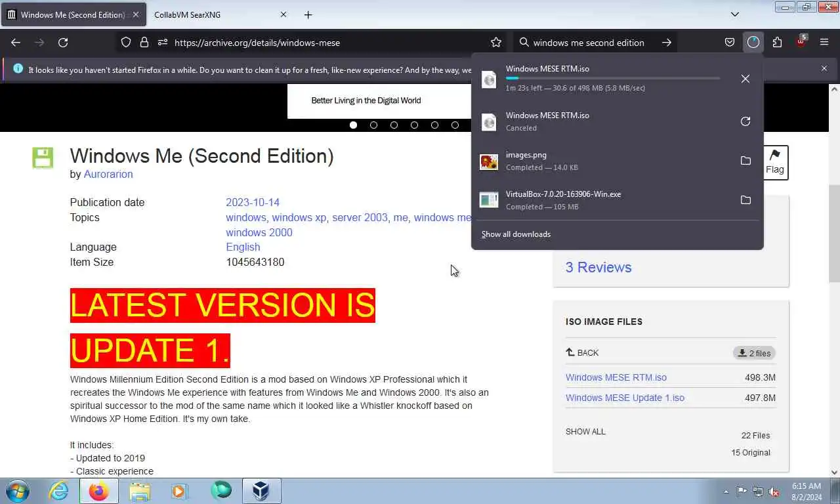Click the Firefox taskbar icon

click(x=99, y=491)
